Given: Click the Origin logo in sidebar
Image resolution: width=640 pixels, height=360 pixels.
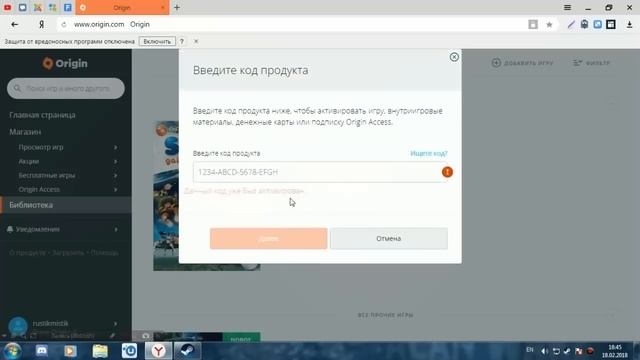Looking at the screenshot, I should [65, 63].
